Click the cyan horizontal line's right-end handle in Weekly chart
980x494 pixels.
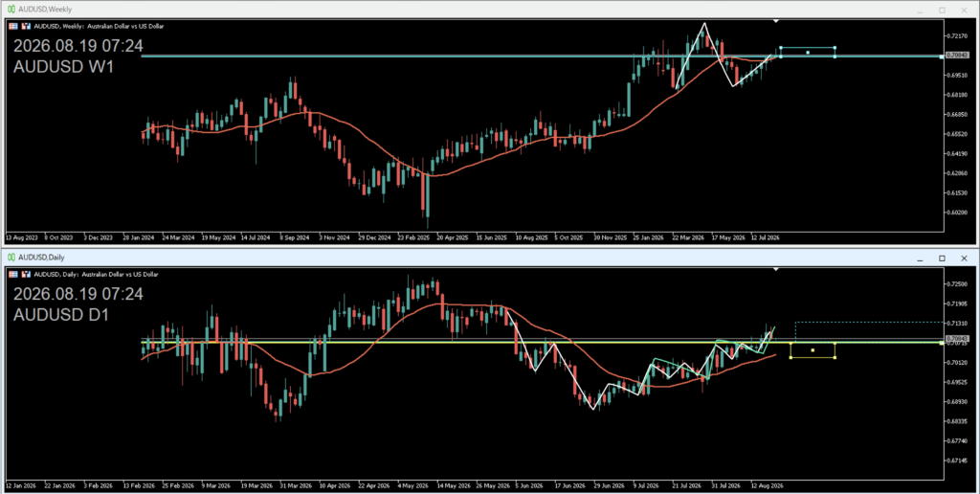point(942,56)
